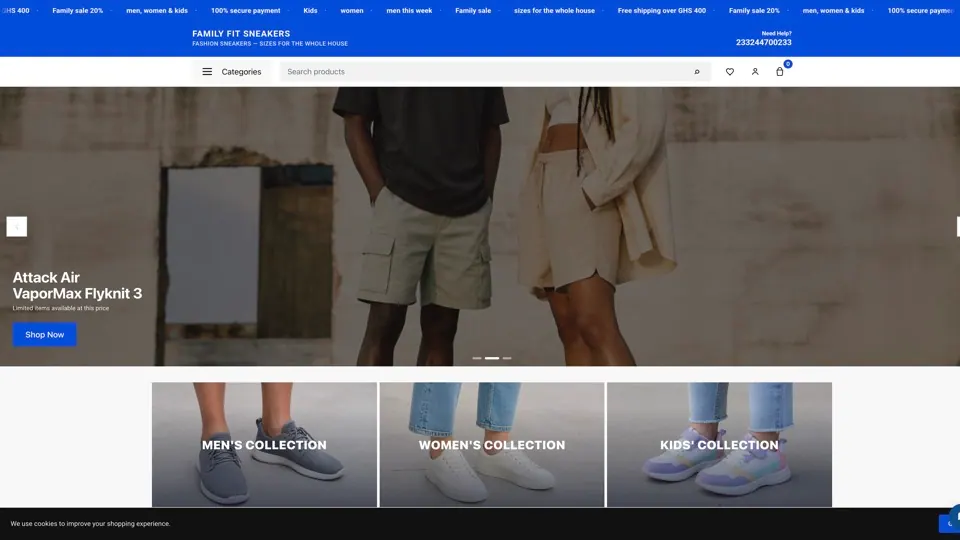Viewport: 960px width, 540px height.
Task: Open the shopping bag cart icon
Action: click(x=779, y=72)
